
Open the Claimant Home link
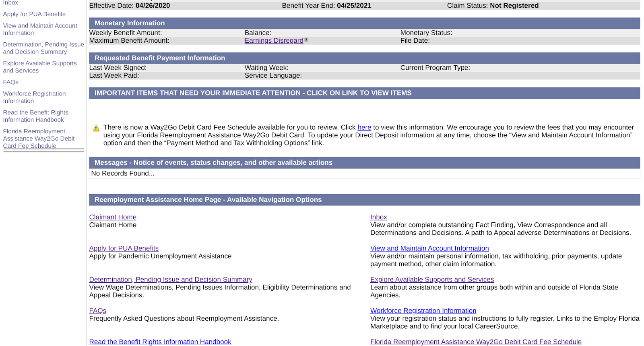tap(113, 217)
